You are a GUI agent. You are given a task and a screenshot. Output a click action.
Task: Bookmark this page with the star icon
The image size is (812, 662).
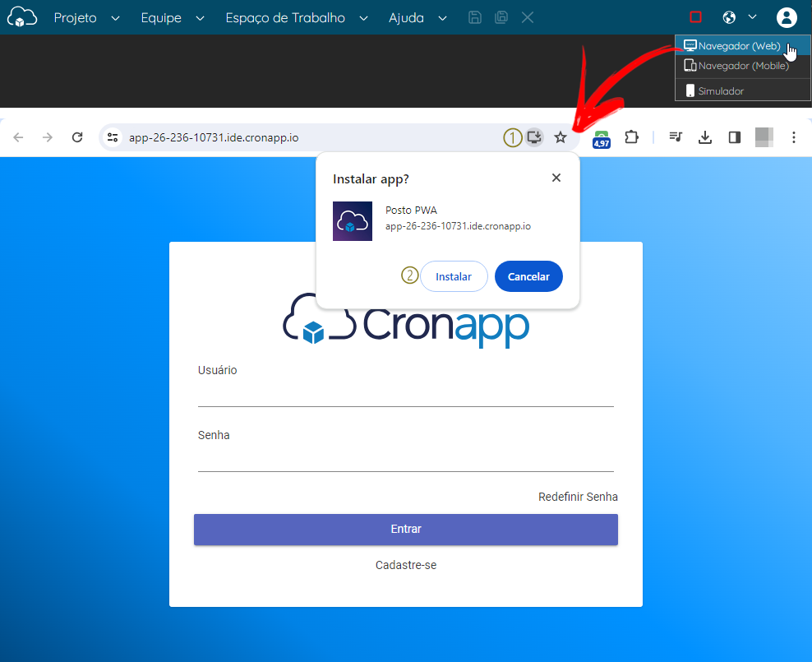click(561, 137)
